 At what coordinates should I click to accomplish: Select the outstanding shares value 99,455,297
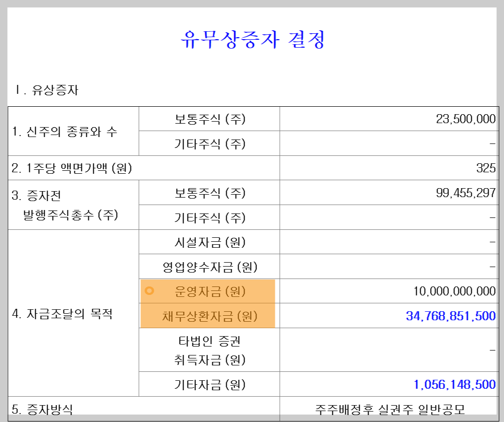tap(465, 193)
